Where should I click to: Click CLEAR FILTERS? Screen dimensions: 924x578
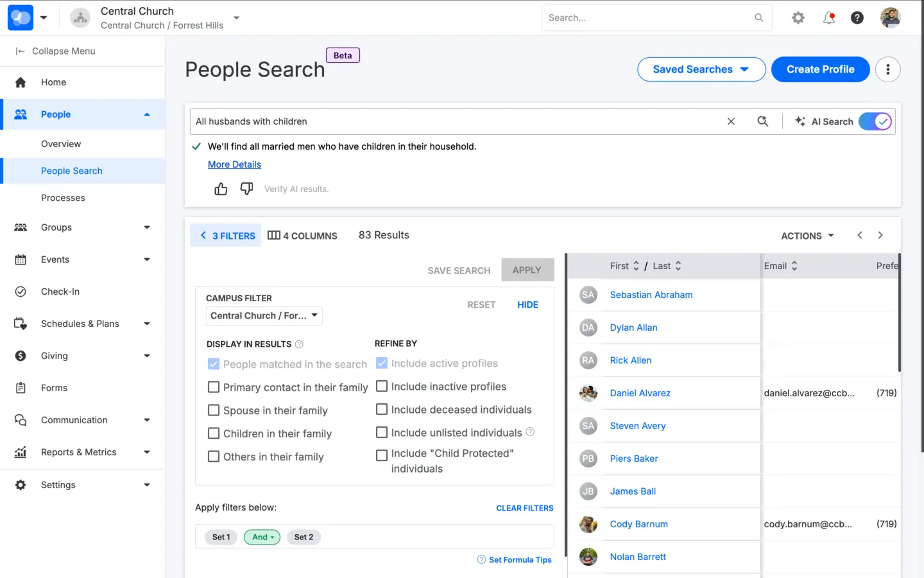(525, 508)
